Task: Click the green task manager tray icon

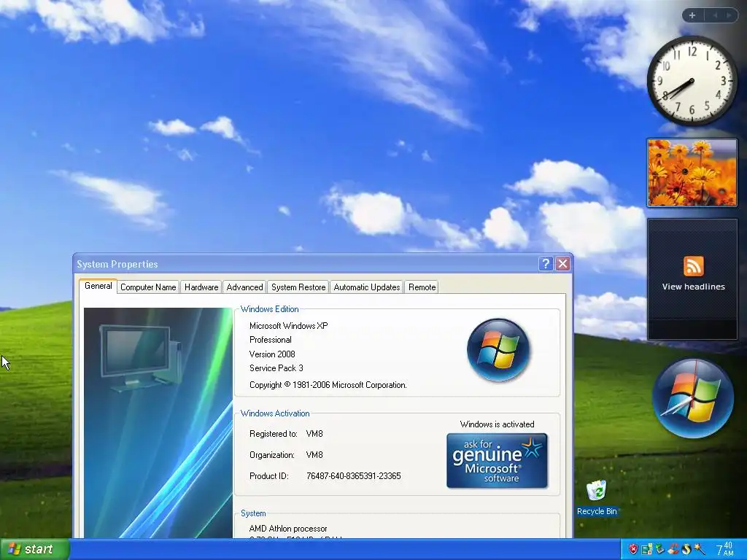Action: pyautogui.click(x=646, y=549)
